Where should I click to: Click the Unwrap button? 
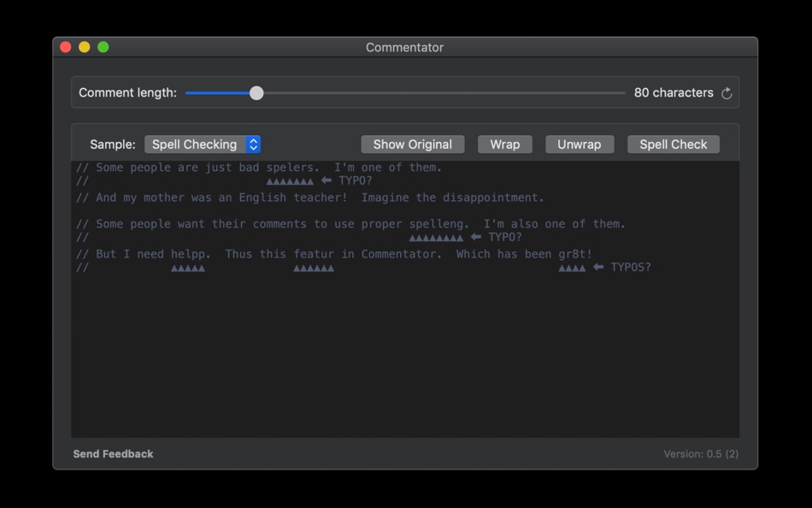pos(580,145)
